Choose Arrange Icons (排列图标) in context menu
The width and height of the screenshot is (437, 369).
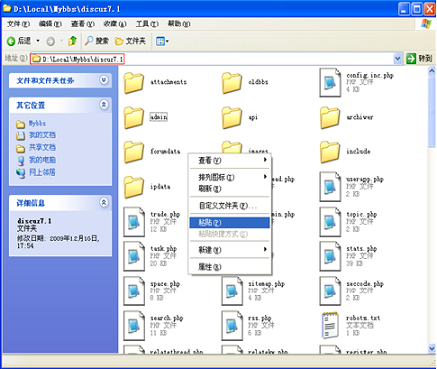click(x=230, y=177)
